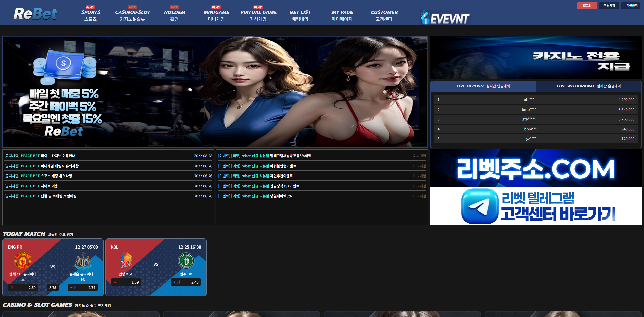Click the Wonju DB team emblem
This screenshot has width=644, height=317.
[186, 261]
